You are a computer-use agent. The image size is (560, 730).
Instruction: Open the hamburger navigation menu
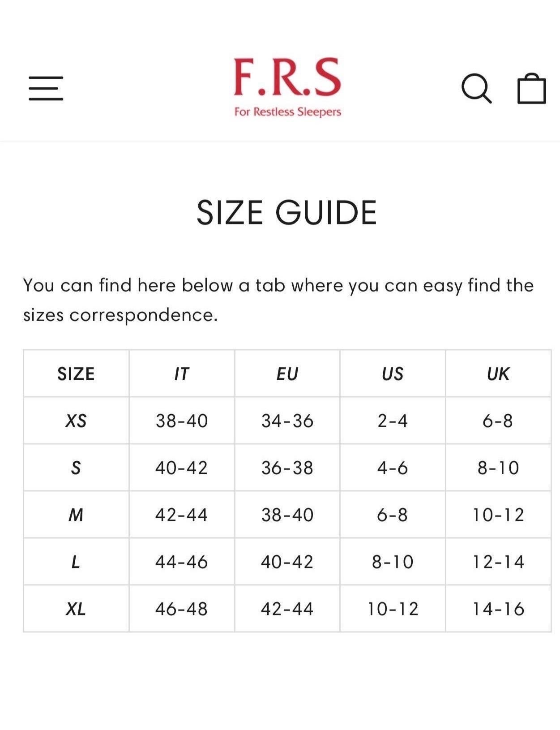point(46,88)
